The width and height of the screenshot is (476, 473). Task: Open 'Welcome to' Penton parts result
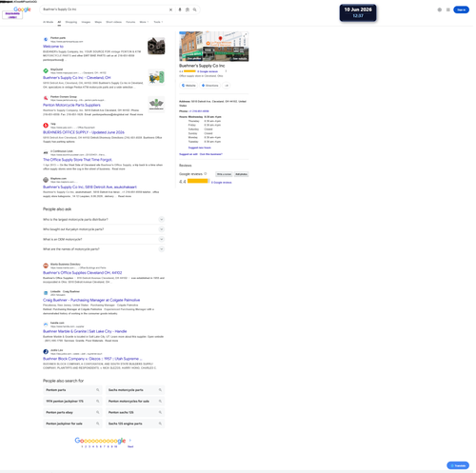53,47
